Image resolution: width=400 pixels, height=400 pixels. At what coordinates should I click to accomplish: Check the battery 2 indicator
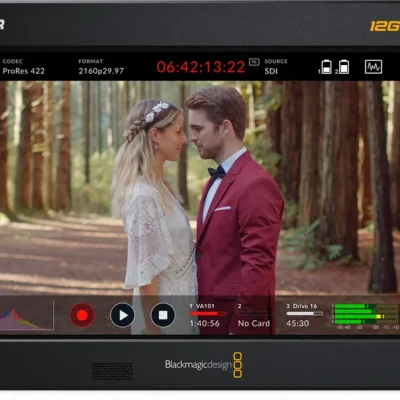(342, 67)
